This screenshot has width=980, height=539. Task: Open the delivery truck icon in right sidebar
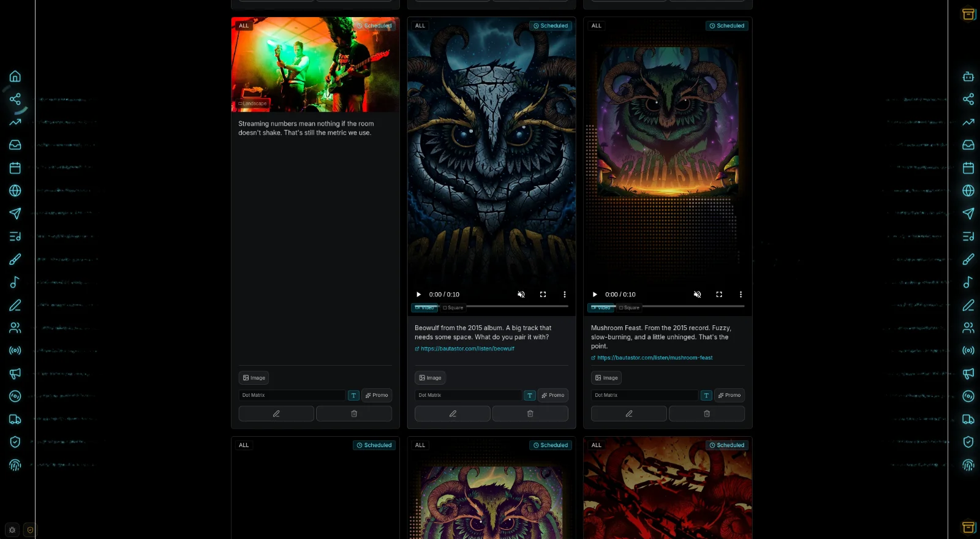pos(968,420)
